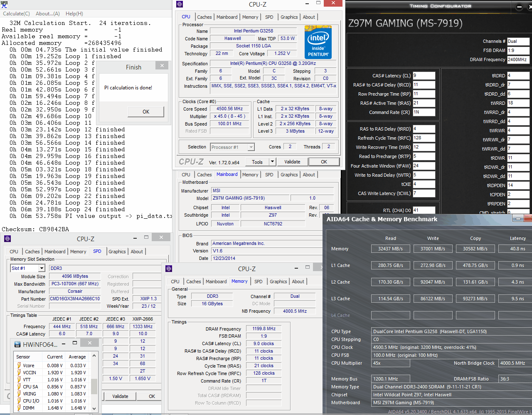Click the CAS# Latency (CL) field in Timing Configurator
Viewport: 532px width, 415px height.
[424, 76]
